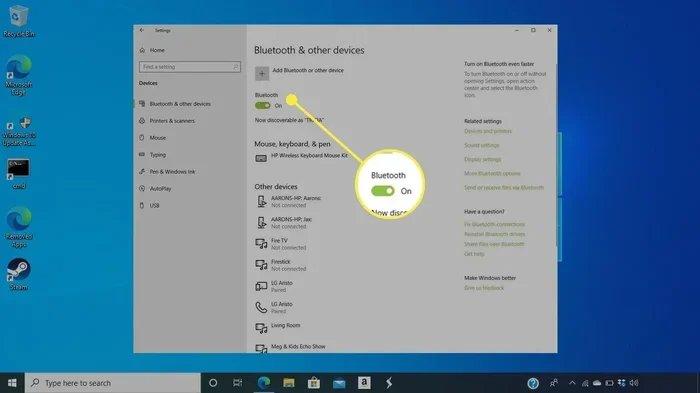Open the Recycle Bin desktop icon
This screenshot has width=700, height=393.
[18, 21]
